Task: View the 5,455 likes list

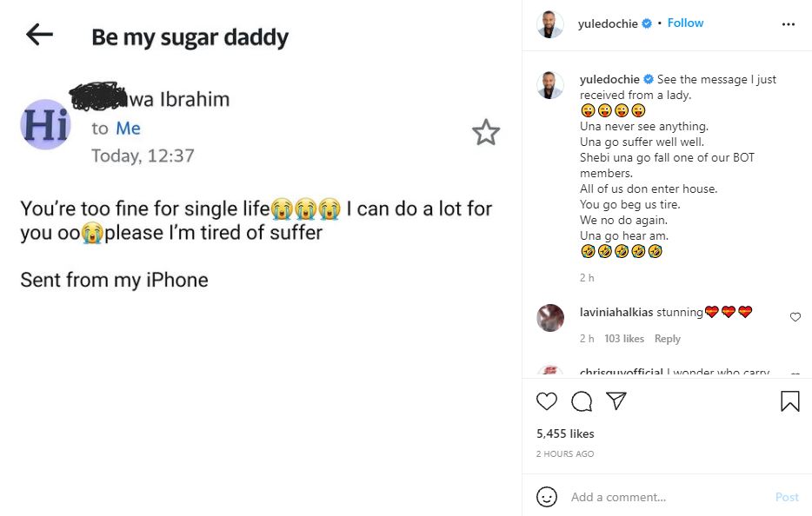Action: 565,433
